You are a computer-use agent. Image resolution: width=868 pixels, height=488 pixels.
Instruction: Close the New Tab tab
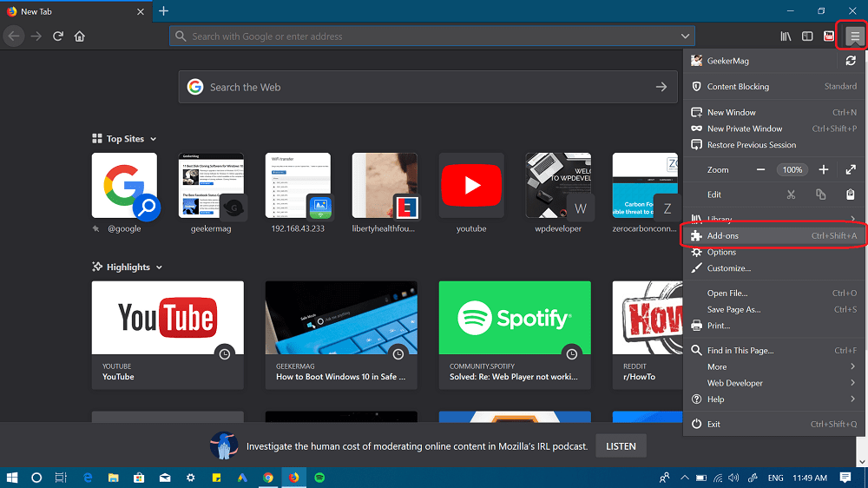click(141, 11)
